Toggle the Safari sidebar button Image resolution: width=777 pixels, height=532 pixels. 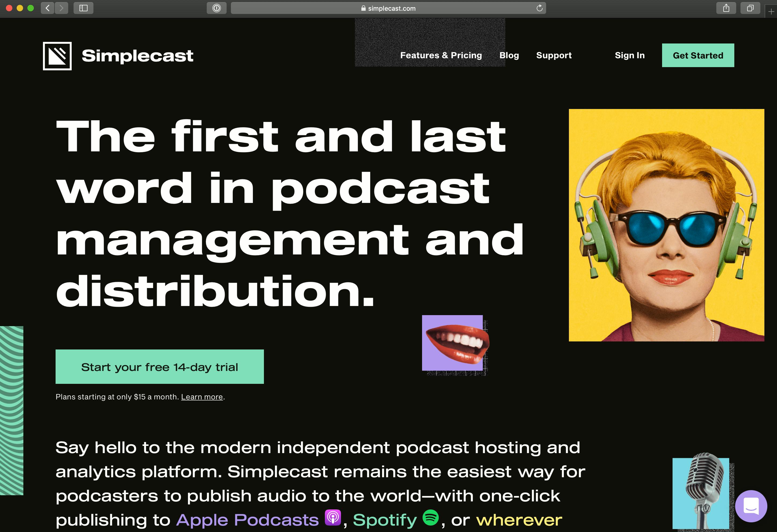[x=83, y=8]
